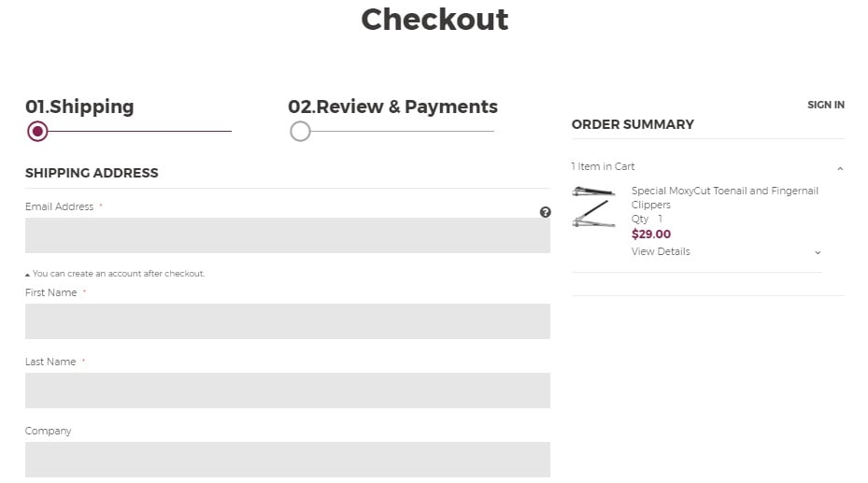
Task: Click the Sign In link
Action: [x=825, y=105]
